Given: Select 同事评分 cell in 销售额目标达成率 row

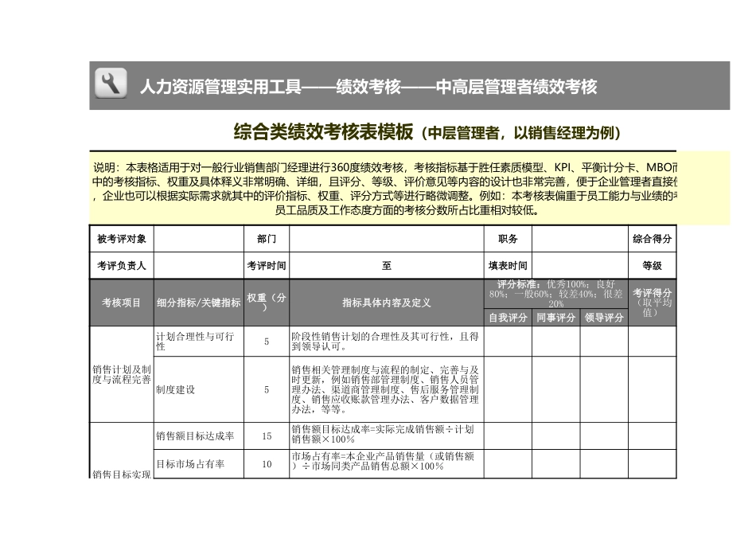Looking at the screenshot, I should [556, 436].
